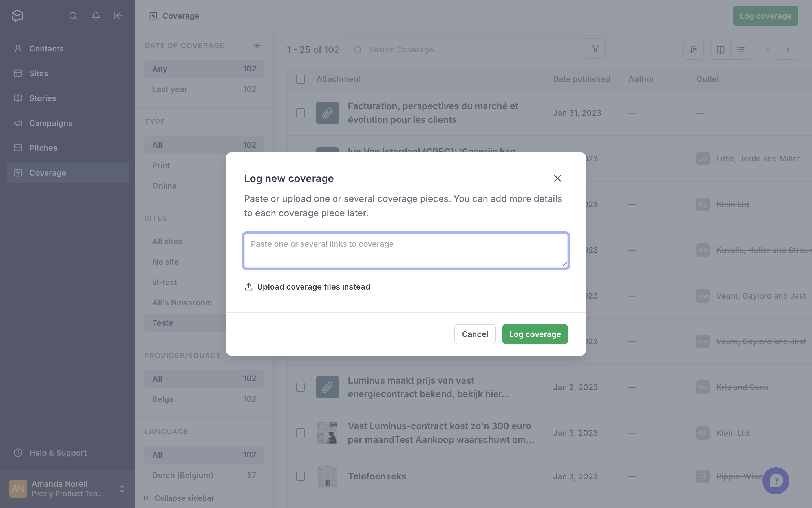Open the funnel filter icon
This screenshot has width=812, height=508.
pos(595,49)
